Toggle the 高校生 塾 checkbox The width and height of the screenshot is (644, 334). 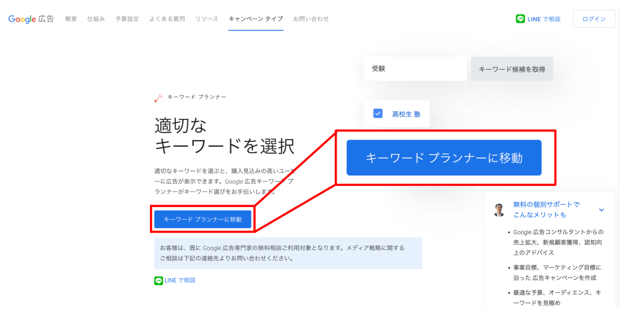378,114
